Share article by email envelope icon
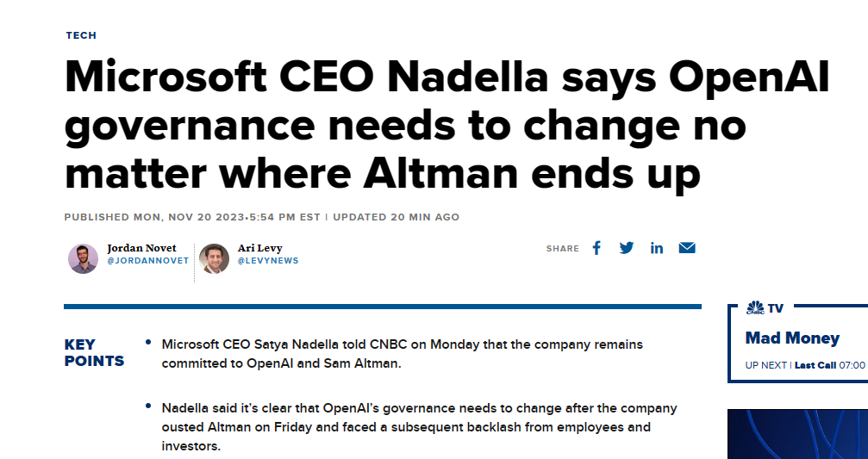 [687, 248]
